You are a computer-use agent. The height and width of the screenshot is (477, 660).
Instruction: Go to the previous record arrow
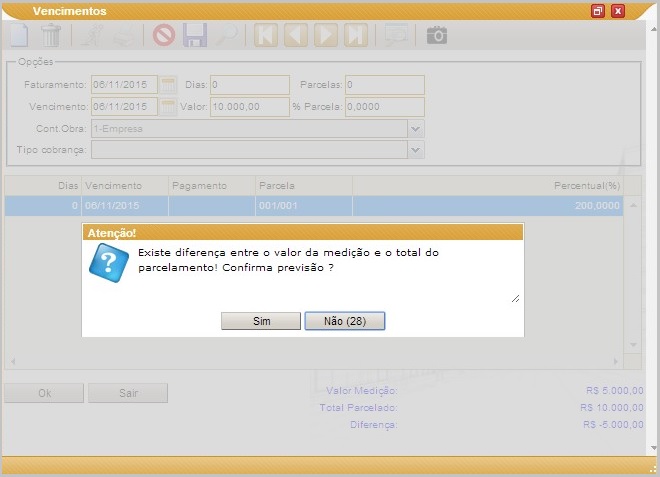click(x=296, y=35)
